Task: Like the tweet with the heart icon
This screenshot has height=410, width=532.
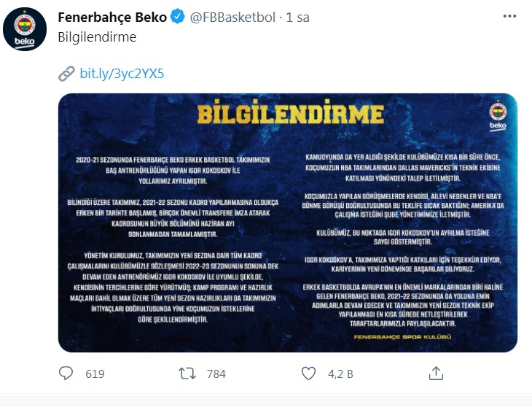Action: (309, 374)
